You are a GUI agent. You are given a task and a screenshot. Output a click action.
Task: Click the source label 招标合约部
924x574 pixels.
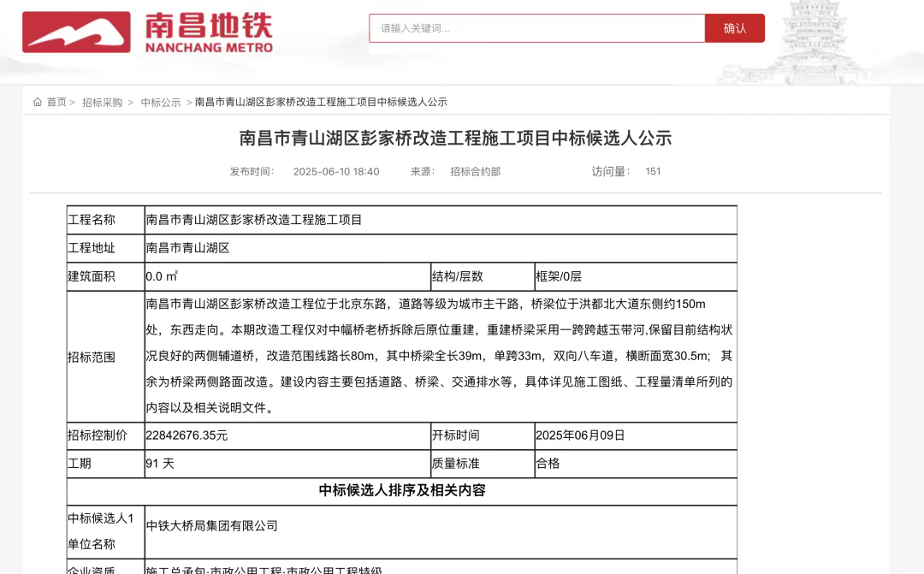pos(475,171)
